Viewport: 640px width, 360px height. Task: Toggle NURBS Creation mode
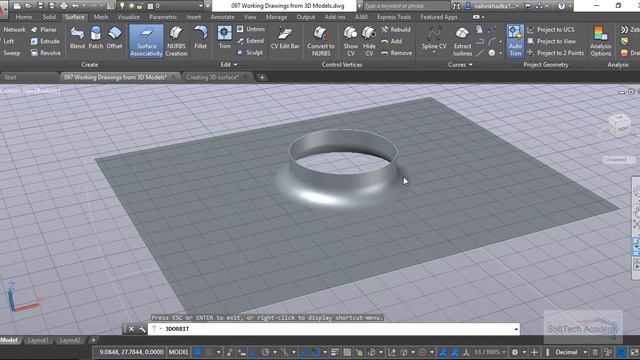point(176,41)
